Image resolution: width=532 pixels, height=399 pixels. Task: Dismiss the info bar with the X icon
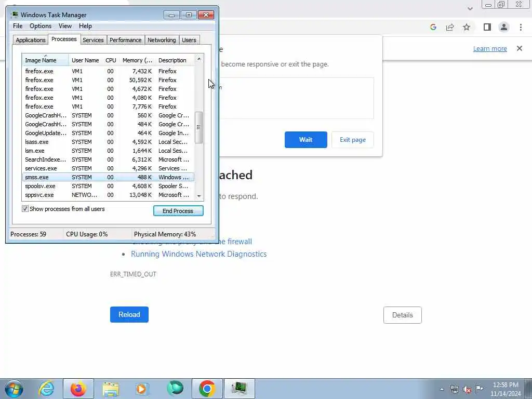click(520, 48)
